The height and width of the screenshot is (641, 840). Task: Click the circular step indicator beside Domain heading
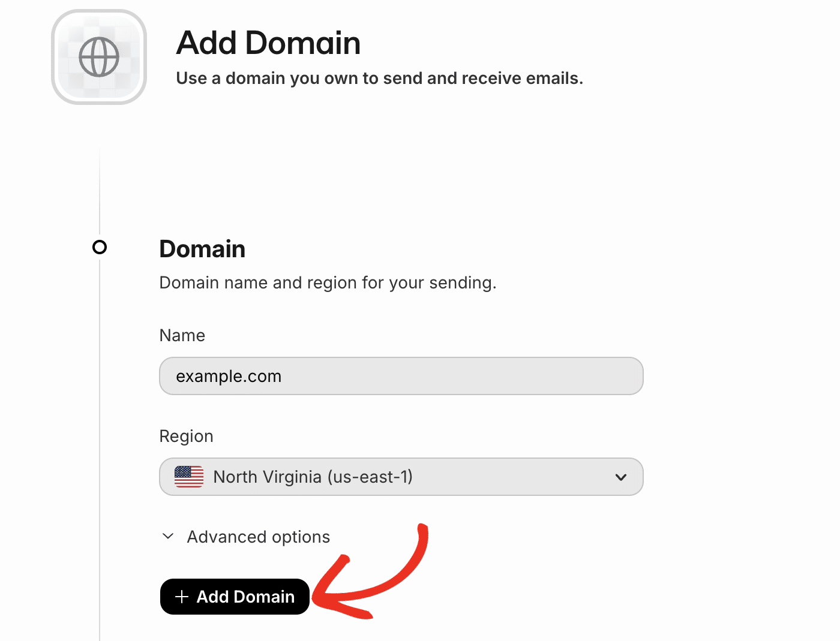click(100, 246)
